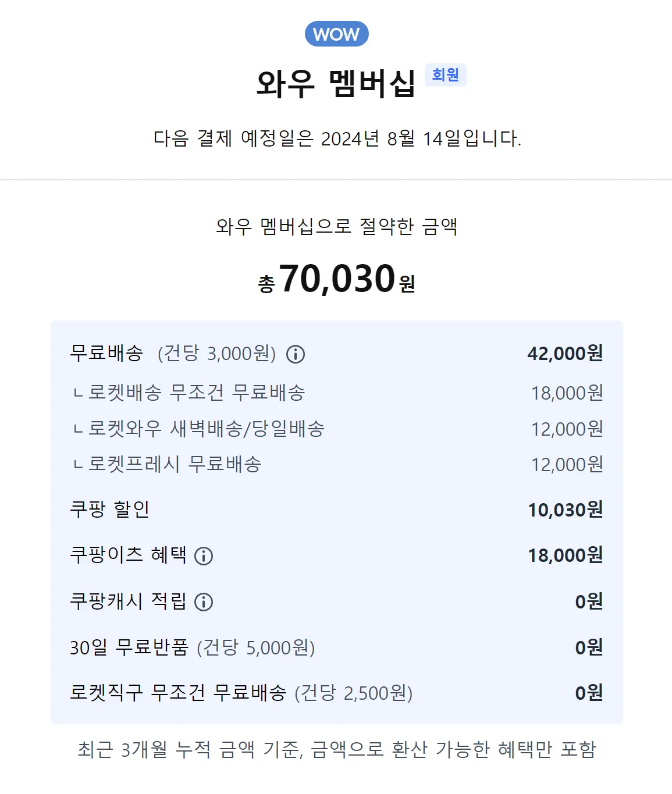Click the 와우 멤버십으로 절약한 금액 heading
Viewport: 672px width, 794px height.
(336, 226)
